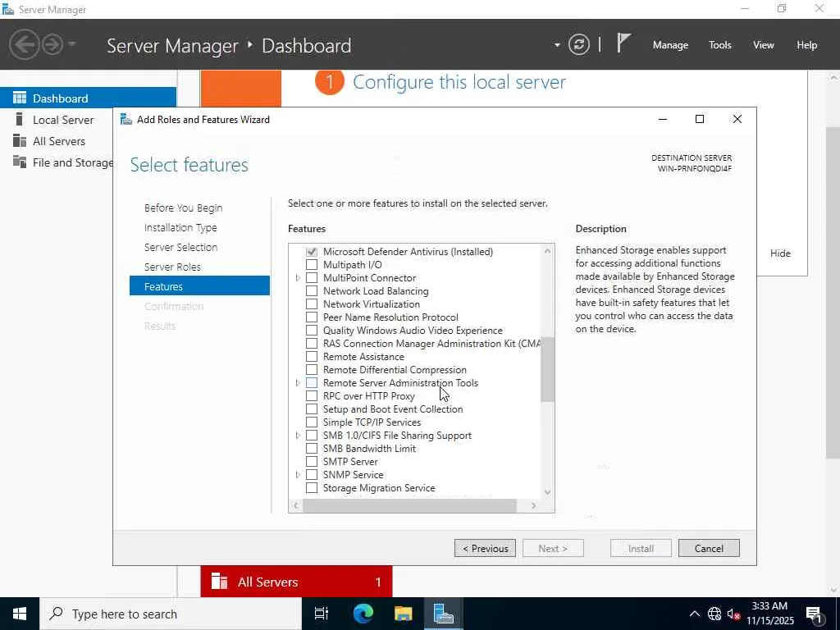Click the features list vertical scrollbar thumb
Viewport: 840px width, 630px height.
(x=547, y=370)
